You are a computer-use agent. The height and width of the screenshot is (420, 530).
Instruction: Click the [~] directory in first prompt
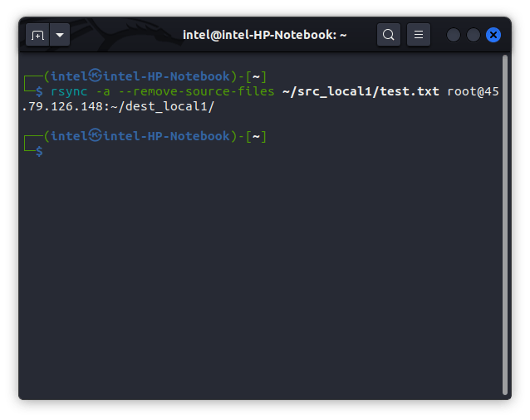tap(256, 76)
